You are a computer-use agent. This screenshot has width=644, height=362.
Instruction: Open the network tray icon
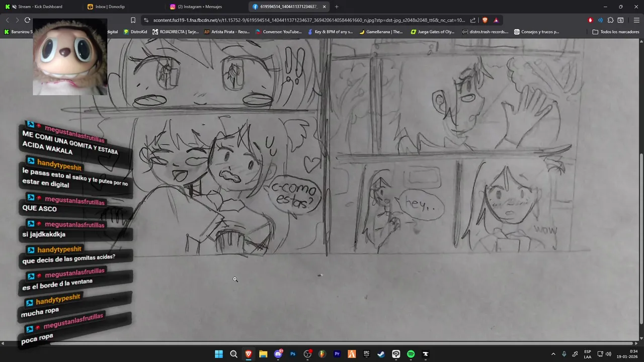(600, 354)
